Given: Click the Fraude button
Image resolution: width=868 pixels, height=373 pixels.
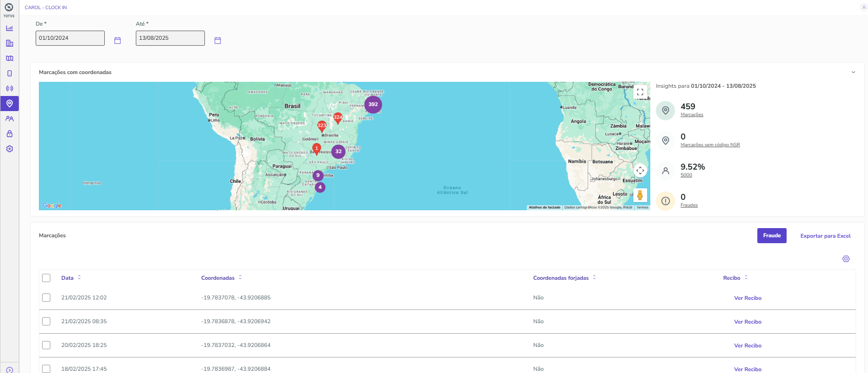Looking at the screenshot, I should click(x=772, y=235).
